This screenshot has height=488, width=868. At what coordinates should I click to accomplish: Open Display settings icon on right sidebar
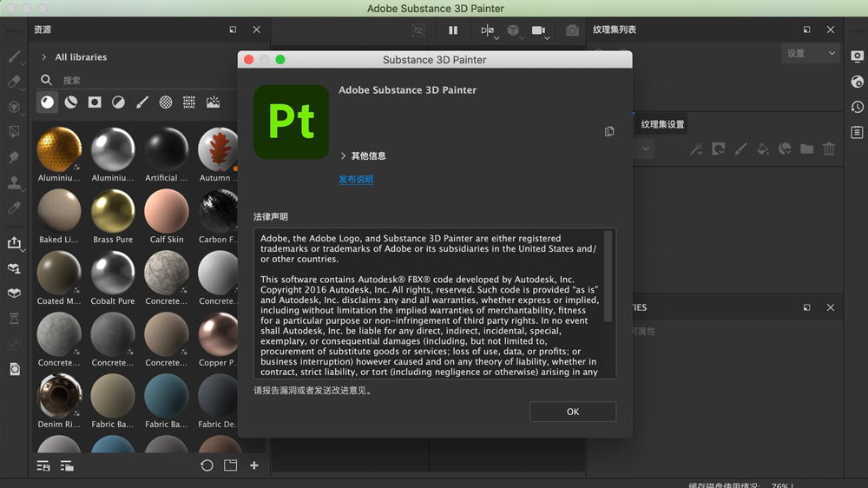point(857,56)
